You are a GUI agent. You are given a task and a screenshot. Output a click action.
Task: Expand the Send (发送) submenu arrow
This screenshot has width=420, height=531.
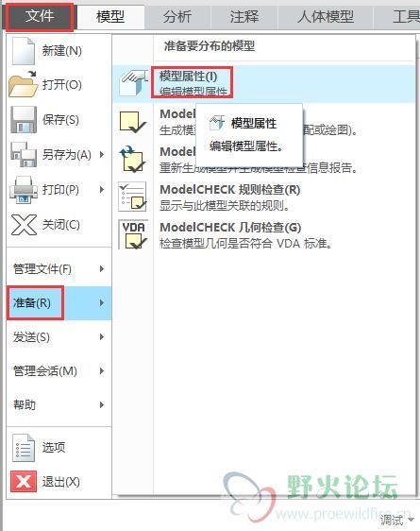click(102, 337)
